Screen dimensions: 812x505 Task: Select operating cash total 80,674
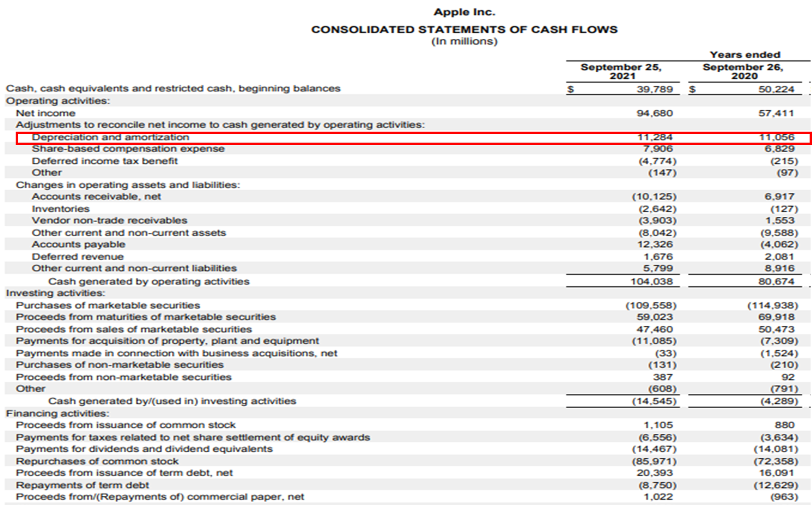[776, 281]
